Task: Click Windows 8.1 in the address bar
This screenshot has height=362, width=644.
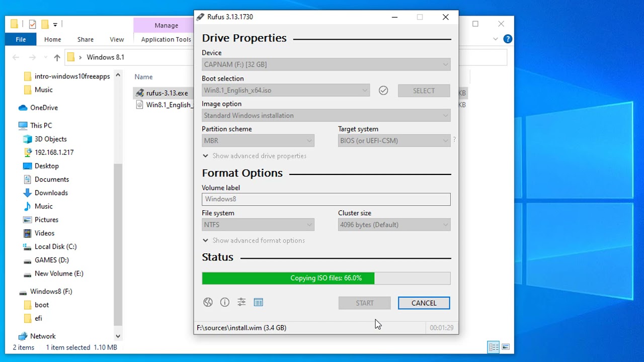Action: [105, 57]
